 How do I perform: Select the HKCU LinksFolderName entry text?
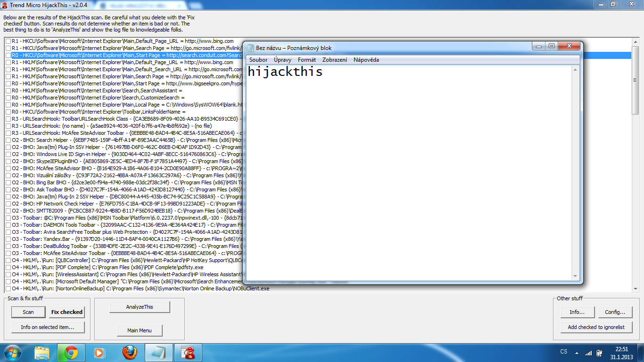click(99, 112)
